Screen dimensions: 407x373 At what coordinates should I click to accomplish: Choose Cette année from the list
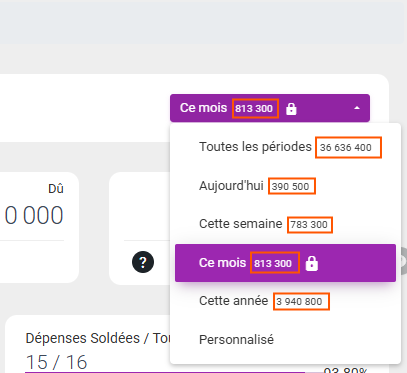tap(285, 301)
